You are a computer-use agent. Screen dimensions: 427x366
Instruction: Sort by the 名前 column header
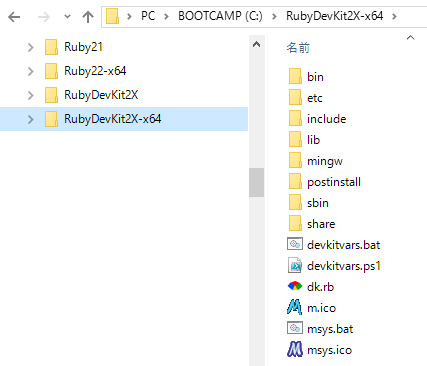click(298, 48)
